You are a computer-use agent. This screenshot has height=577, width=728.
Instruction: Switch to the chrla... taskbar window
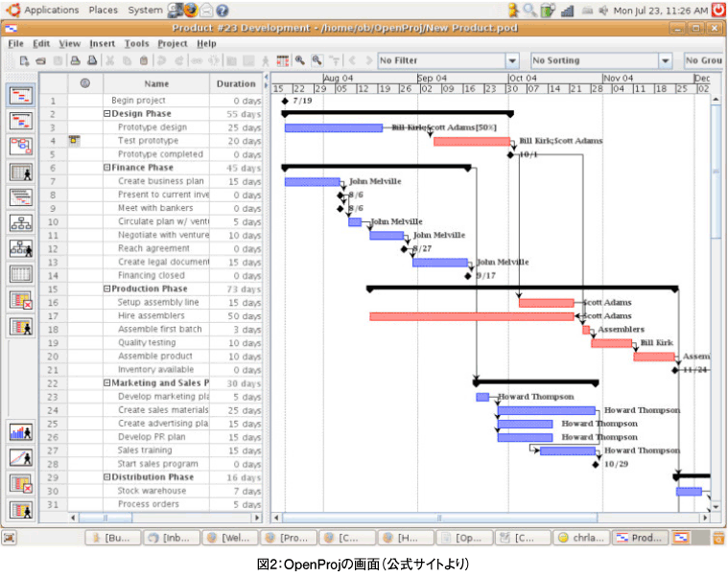582,538
